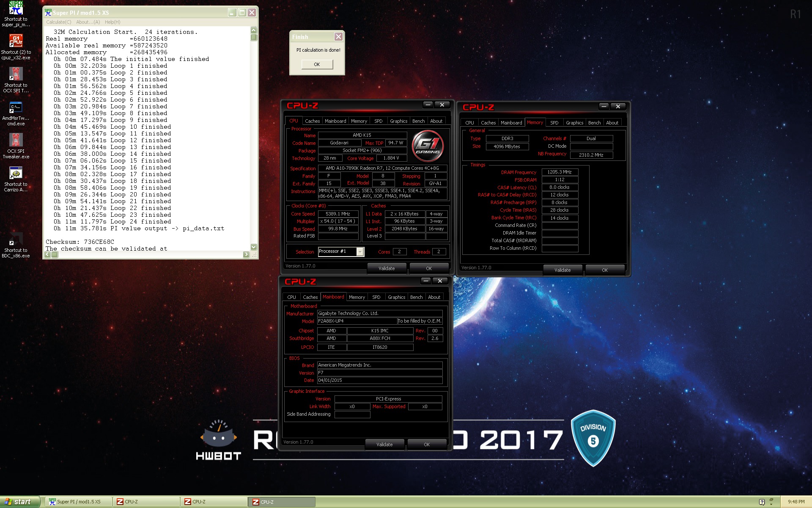The image size is (812, 508).
Task: Click the Loop 24 finished result line
Action: coord(112,222)
